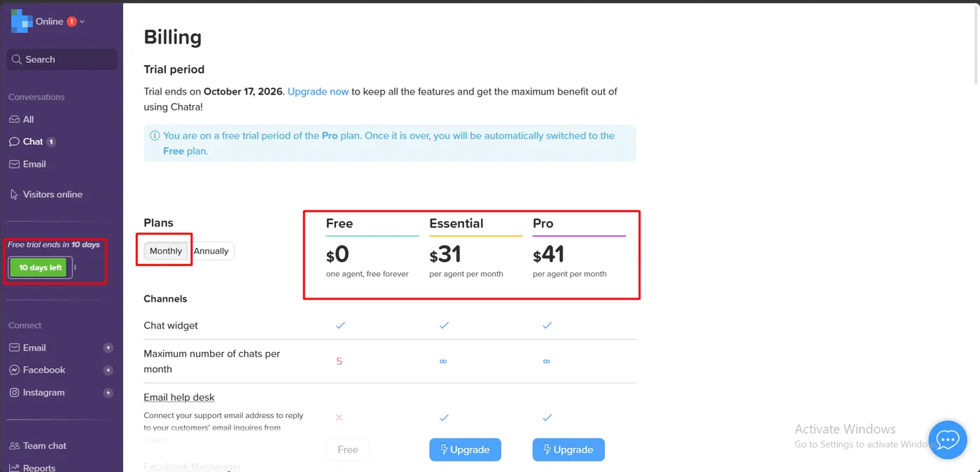Click the $41 Pro price
The image size is (980, 472).
(549, 254)
